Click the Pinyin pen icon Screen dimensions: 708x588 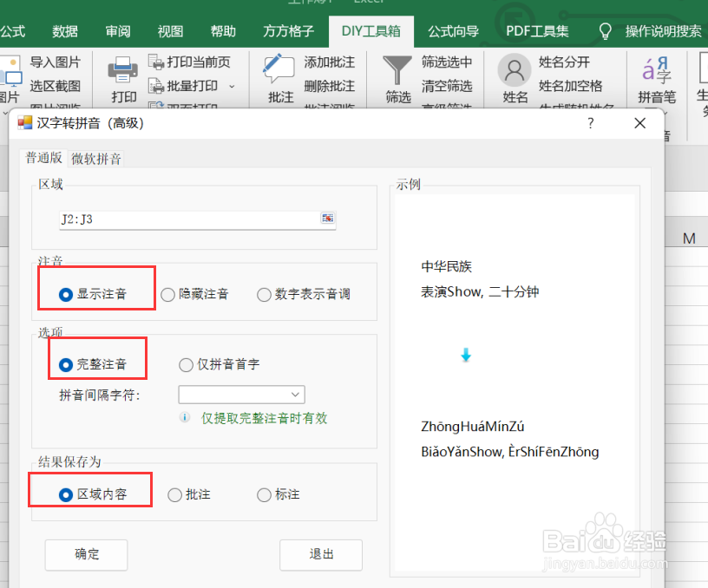(x=657, y=70)
